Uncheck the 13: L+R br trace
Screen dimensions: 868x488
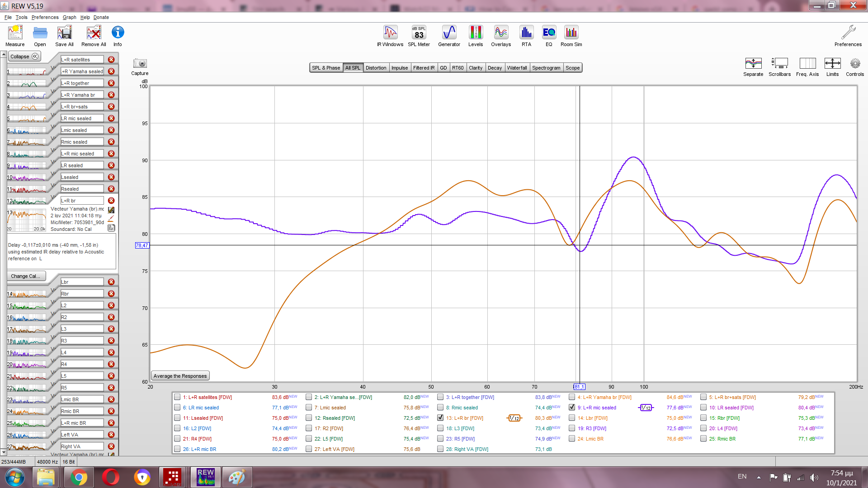[x=440, y=418]
